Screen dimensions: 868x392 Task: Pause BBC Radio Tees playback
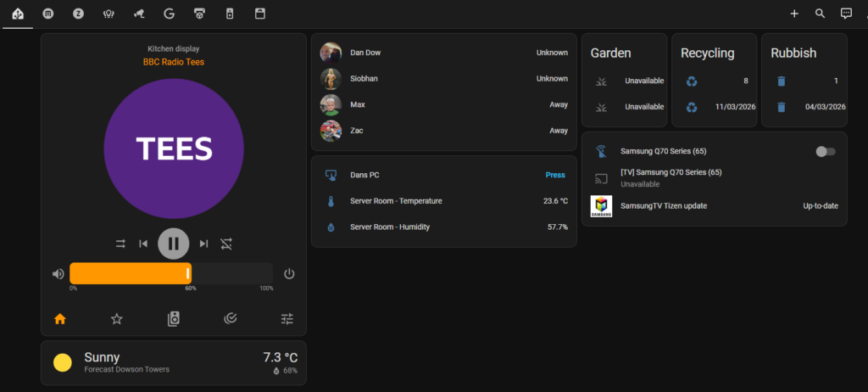pyautogui.click(x=173, y=244)
